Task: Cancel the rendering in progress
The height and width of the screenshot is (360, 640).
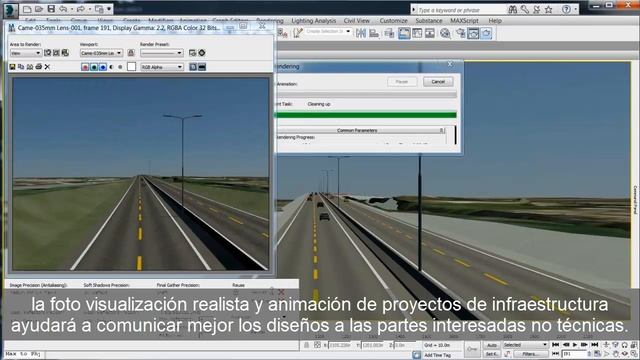Action: point(438,82)
